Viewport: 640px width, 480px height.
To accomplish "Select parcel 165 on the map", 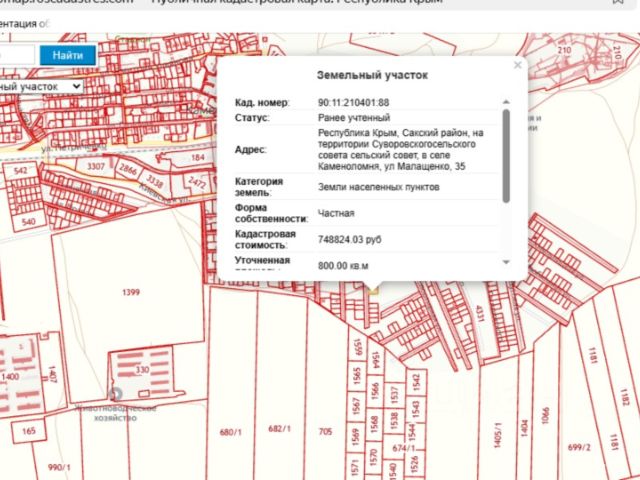I will (x=29, y=431).
